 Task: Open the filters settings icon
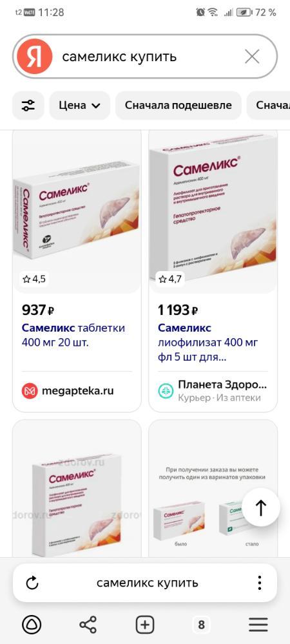tap(28, 106)
